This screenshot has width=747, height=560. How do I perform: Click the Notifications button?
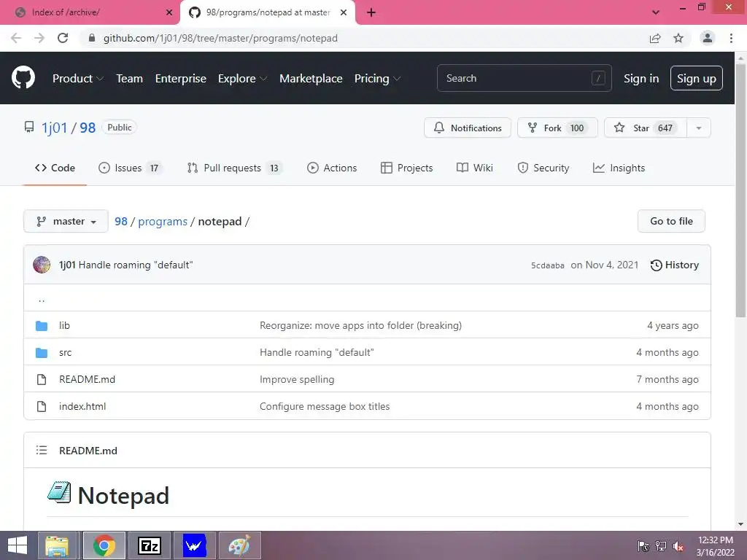pyautogui.click(x=468, y=128)
